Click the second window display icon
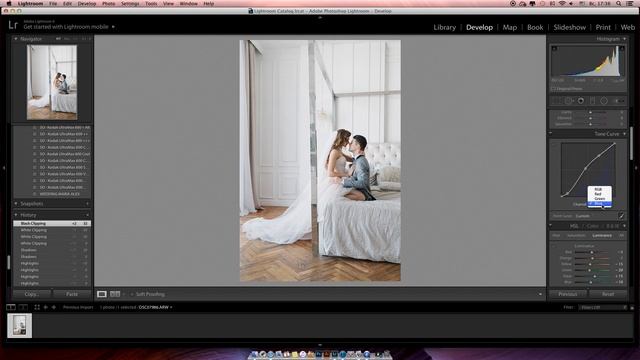 point(23,307)
